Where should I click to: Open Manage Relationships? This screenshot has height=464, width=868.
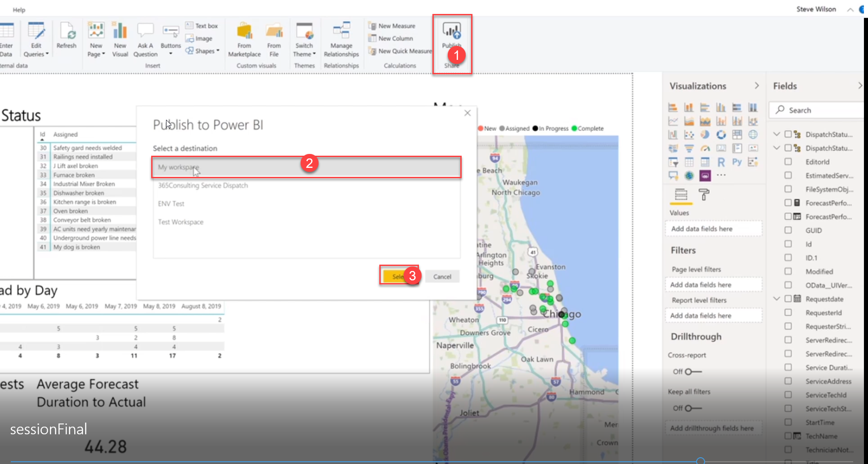pyautogui.click(x=342, y=40)
